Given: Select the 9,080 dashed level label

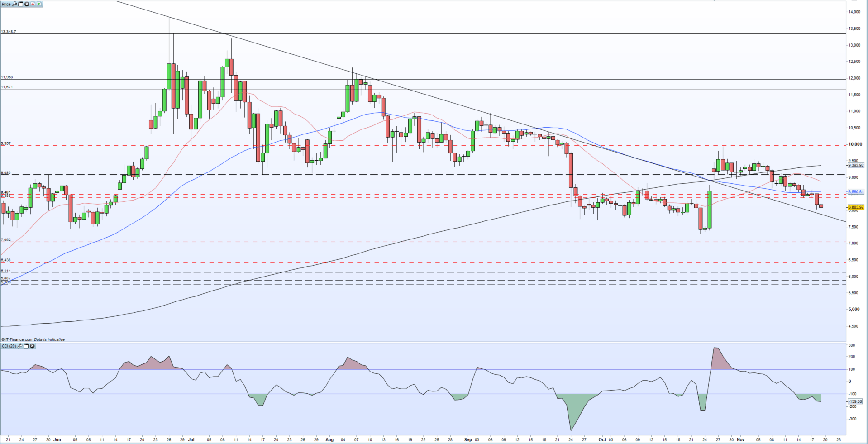Looking at the screenshot, I should coord(6,173).
